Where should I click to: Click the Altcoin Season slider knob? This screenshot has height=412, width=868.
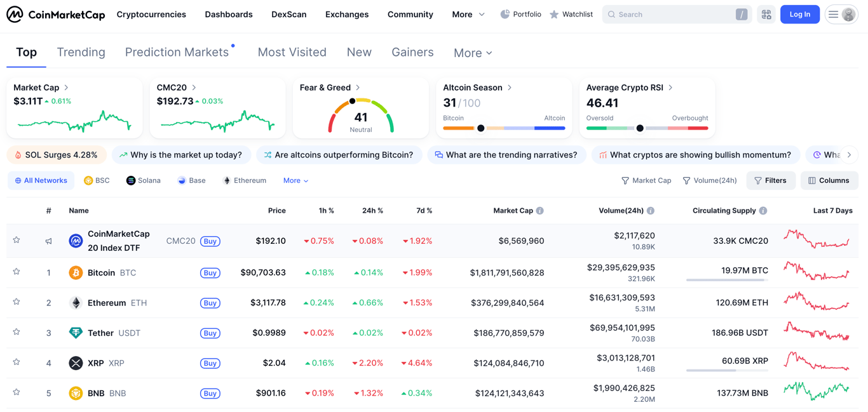click(481, 128)
